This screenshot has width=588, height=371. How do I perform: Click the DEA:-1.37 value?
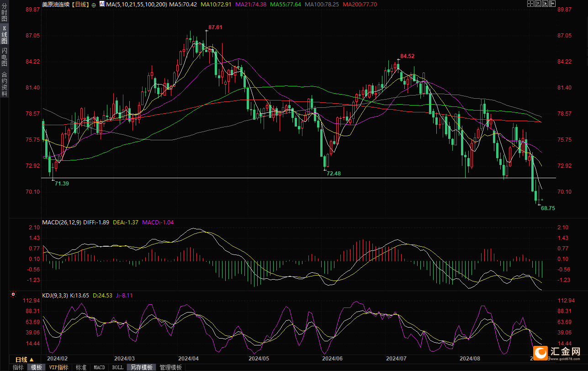[x=126, y=223]
